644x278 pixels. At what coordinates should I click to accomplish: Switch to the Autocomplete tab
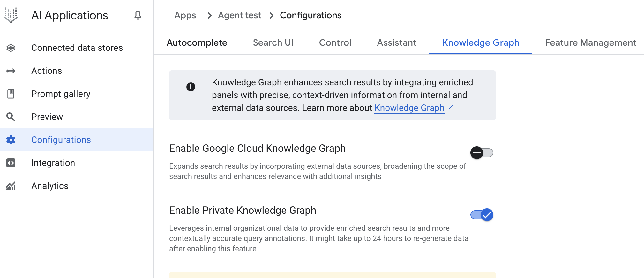click(x=197, y=43)
